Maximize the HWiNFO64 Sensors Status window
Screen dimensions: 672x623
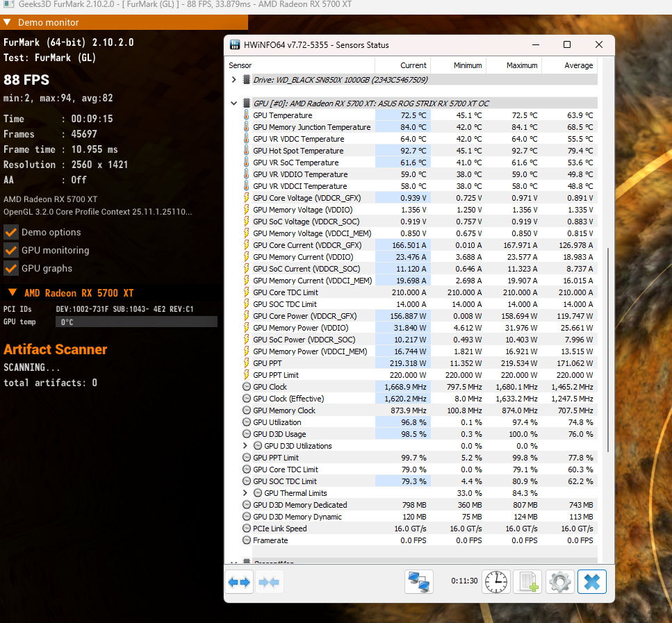566,44
